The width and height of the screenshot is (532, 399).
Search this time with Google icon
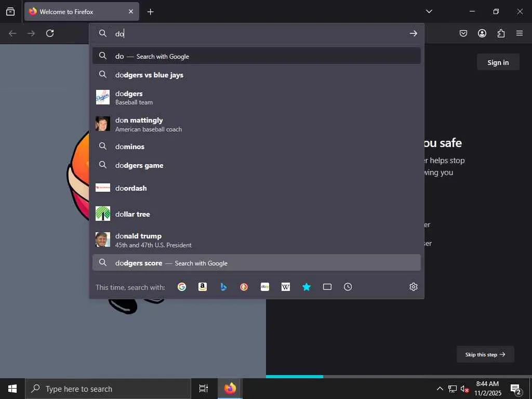(x=182, y=287)
